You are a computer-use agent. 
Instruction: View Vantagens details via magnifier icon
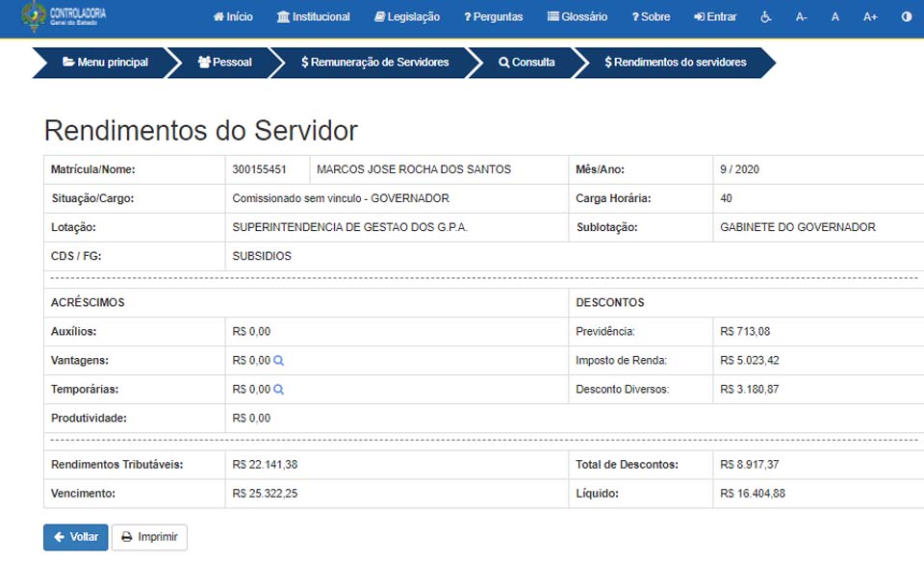(279, 361)
